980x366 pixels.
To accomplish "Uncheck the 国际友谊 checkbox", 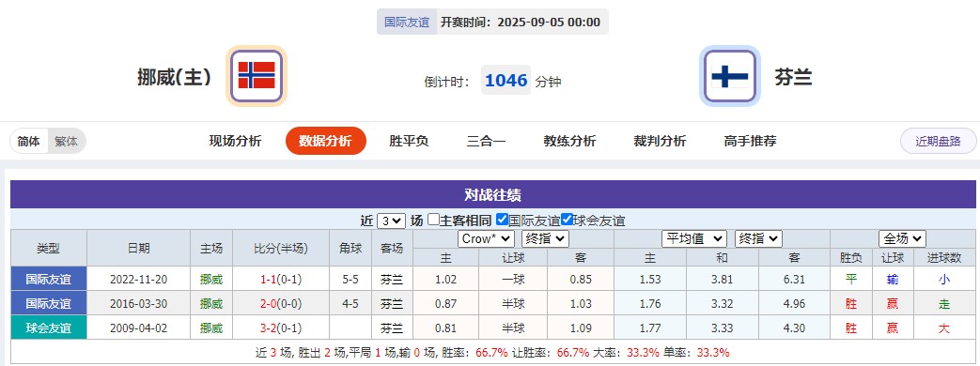I will (501, 220).
